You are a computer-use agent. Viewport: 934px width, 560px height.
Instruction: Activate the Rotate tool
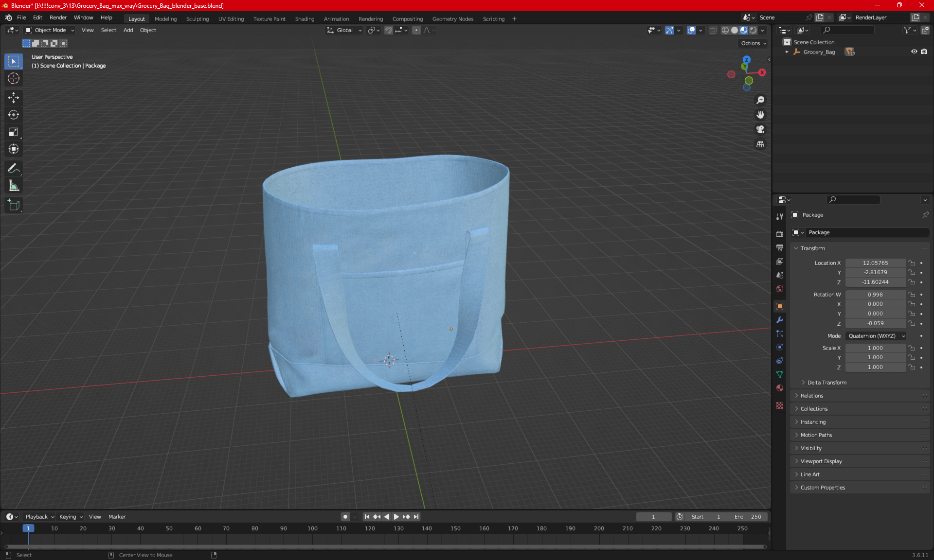click(14, 115)
